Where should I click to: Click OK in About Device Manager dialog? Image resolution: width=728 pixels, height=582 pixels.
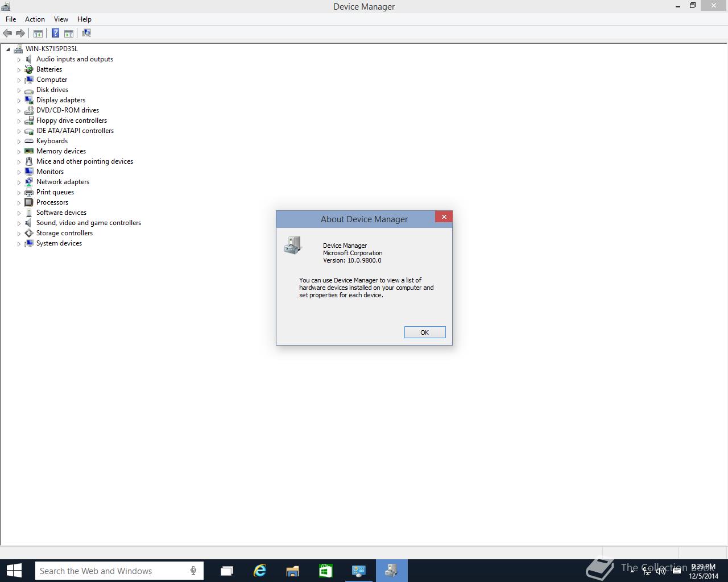point(425,332)
